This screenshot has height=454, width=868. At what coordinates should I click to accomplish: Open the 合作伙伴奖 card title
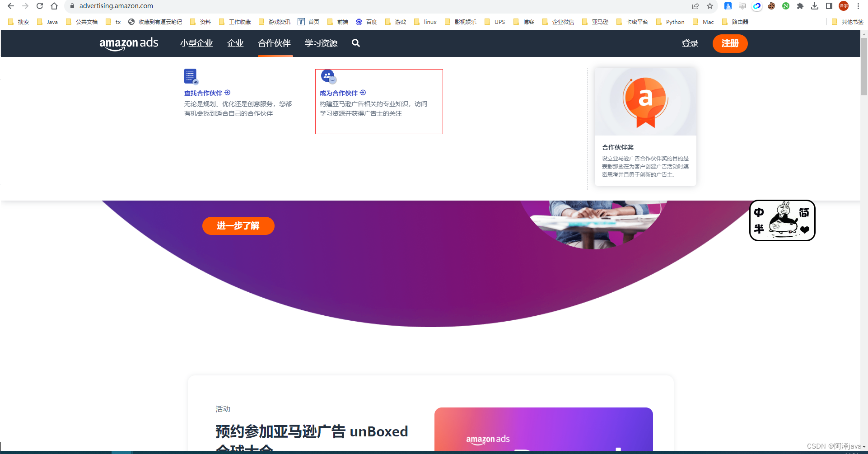[x=618, y=147]
